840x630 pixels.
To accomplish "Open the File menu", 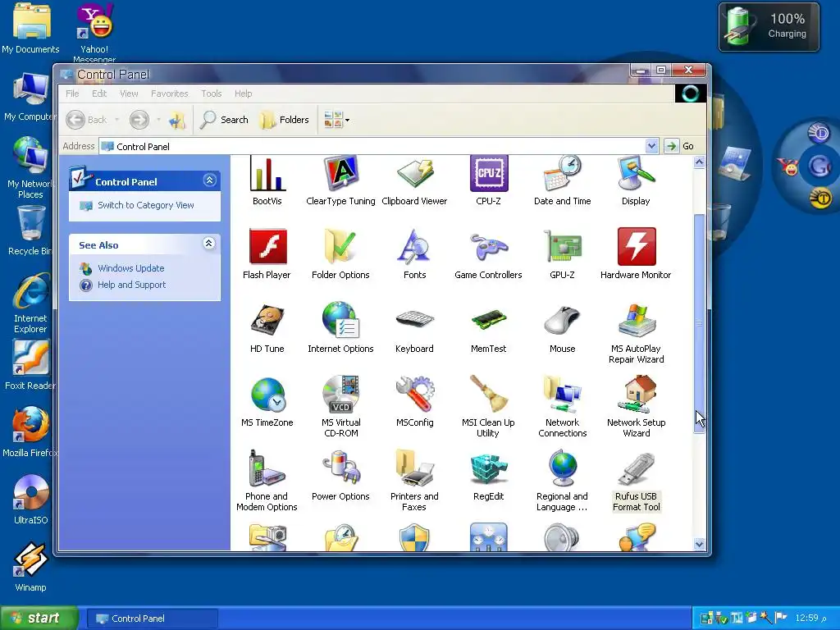I will (72, 94).
